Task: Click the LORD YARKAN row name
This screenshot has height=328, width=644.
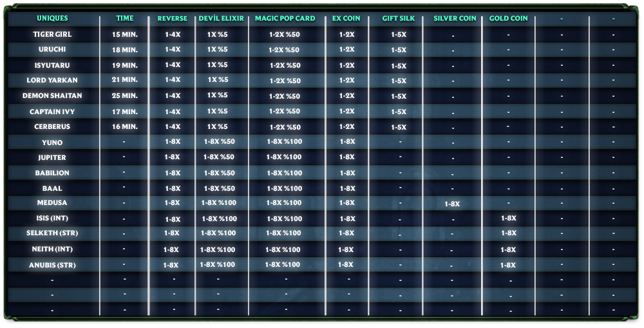Action: point(52,81)
